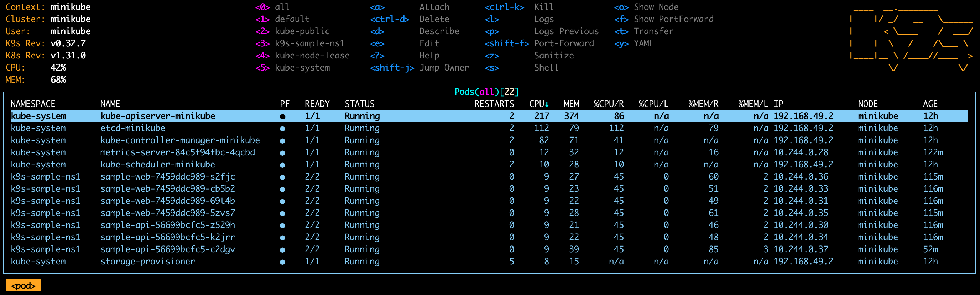Select metrics-server-84c5f94fbc-4qcbd pod
980x295 pixels.
178,152
